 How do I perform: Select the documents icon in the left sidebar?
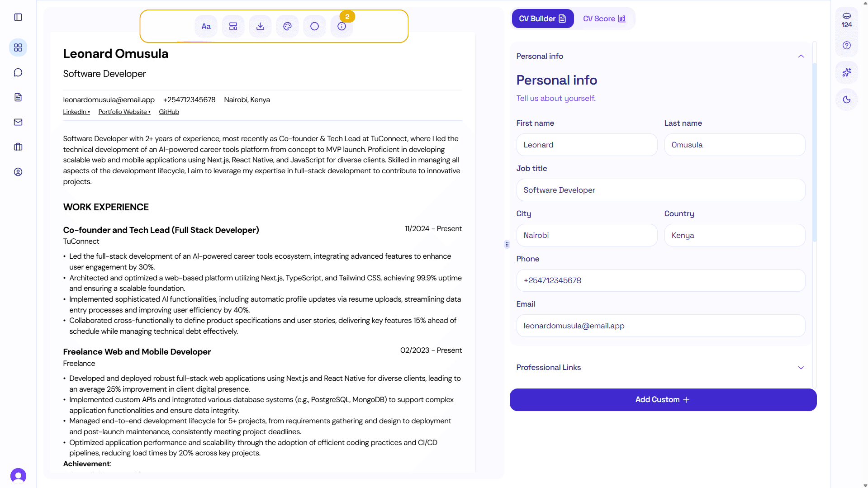18,97
